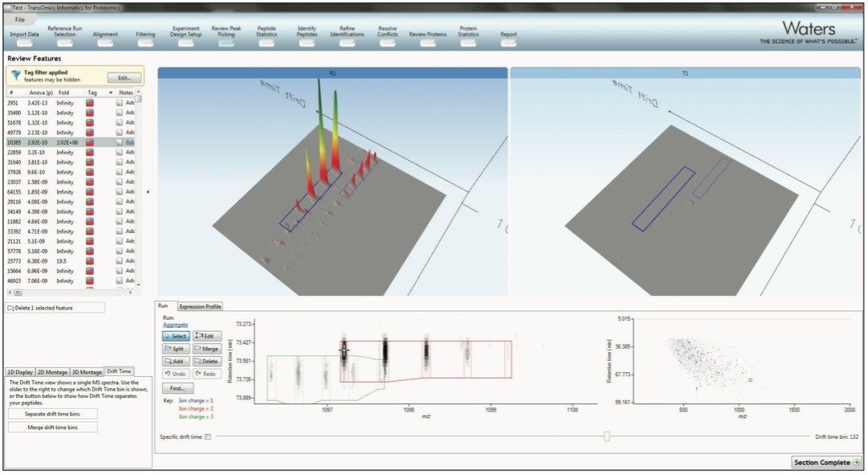
Task: Click the notes icon for feature 35490
Action: [119, 113]
